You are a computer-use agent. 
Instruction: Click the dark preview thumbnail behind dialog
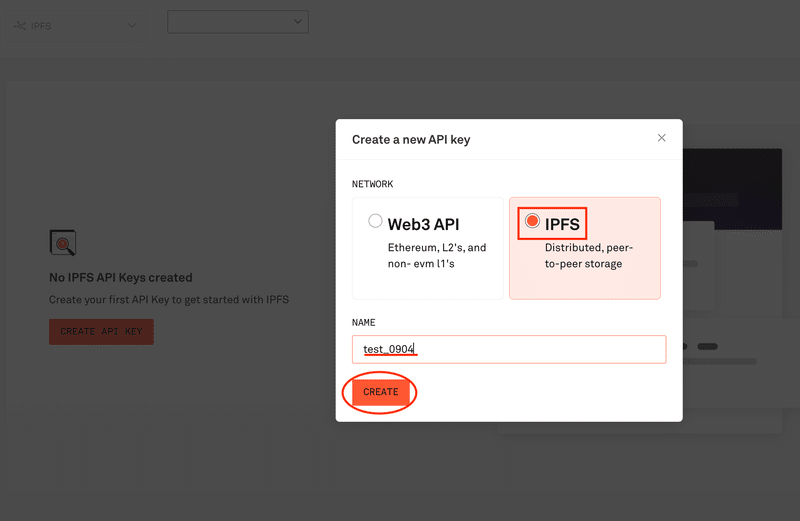click(x=732, y=189)
